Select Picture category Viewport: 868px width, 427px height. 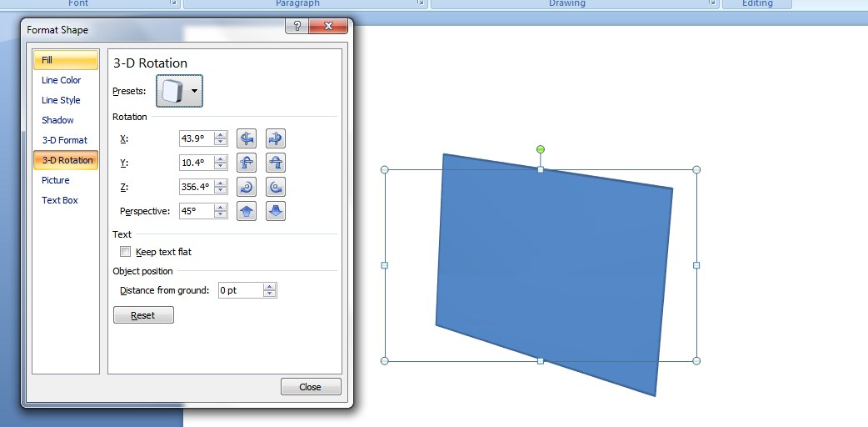(x=66, y=180)
